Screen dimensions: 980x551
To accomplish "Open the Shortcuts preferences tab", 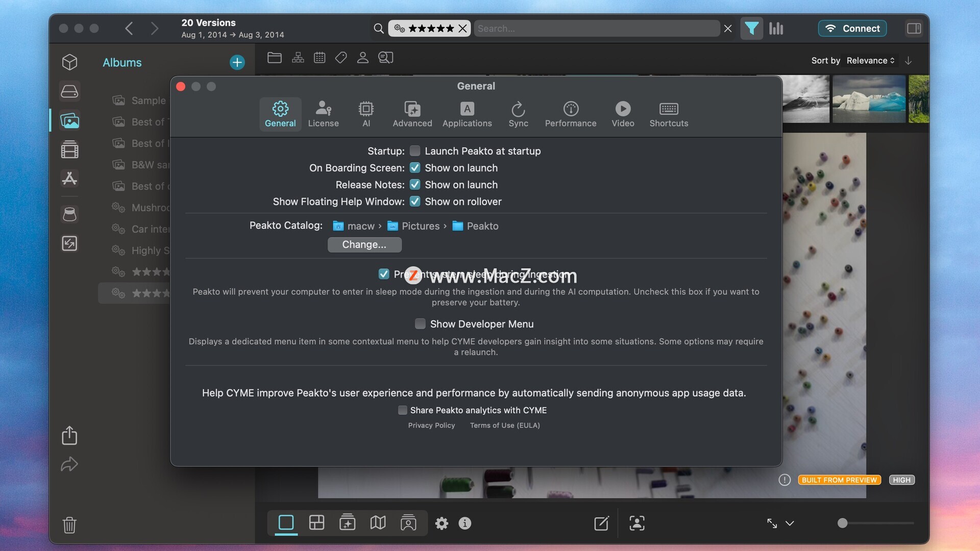I will pyautogui.click(x=668, y=114).
